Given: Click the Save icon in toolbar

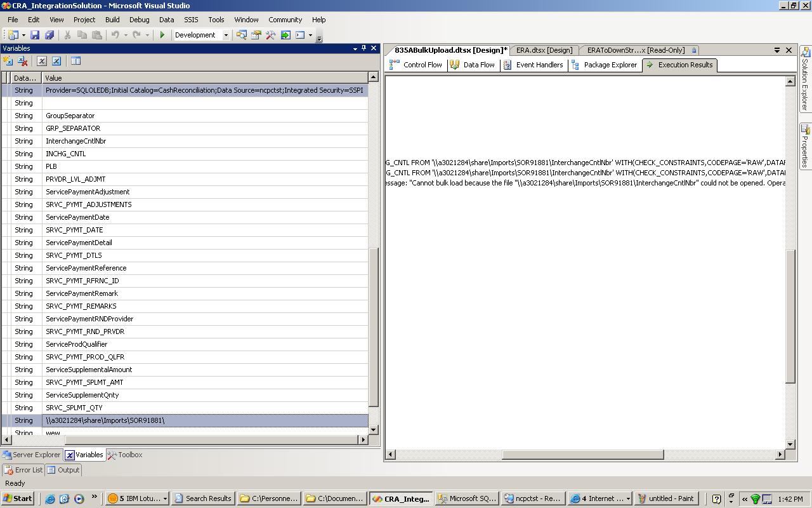Looking at the screenshot, I should coord(35,35).
